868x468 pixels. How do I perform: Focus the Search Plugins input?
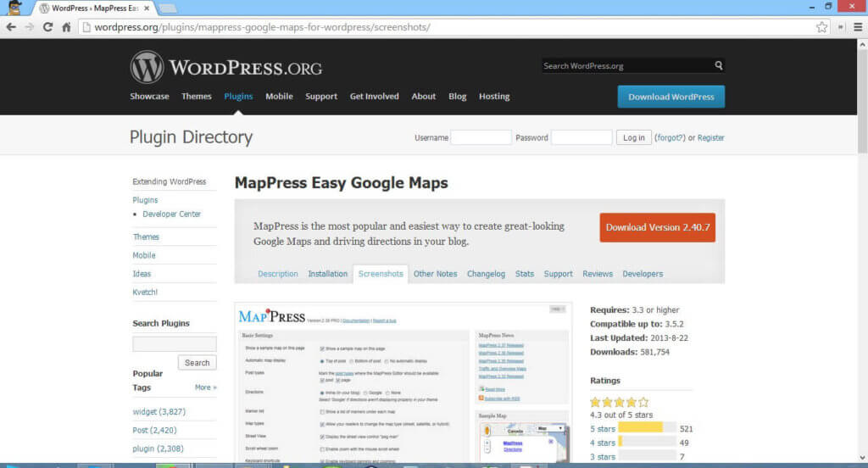(175, 344)
